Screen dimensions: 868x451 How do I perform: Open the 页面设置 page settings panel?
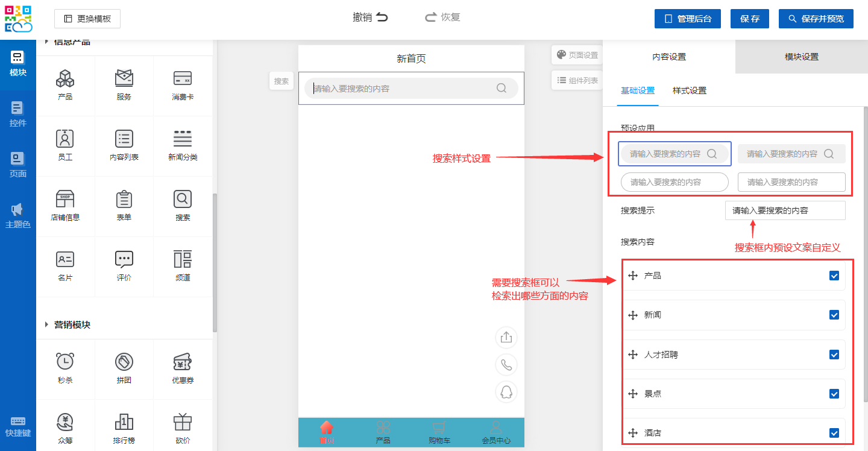click(577, 55)
